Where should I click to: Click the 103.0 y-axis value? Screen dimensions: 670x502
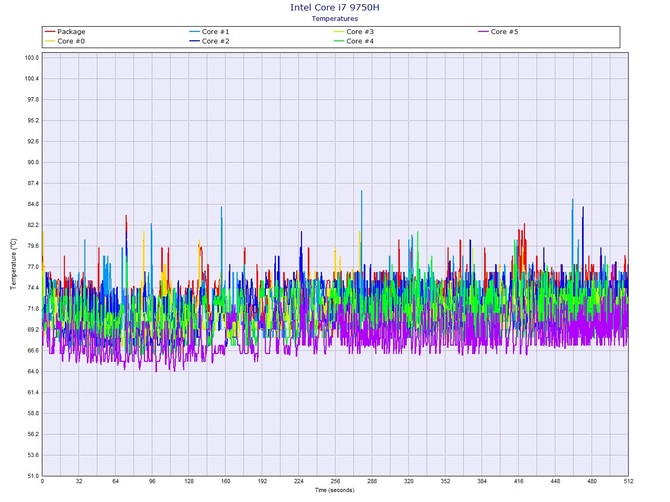click(x=32, y=58)
